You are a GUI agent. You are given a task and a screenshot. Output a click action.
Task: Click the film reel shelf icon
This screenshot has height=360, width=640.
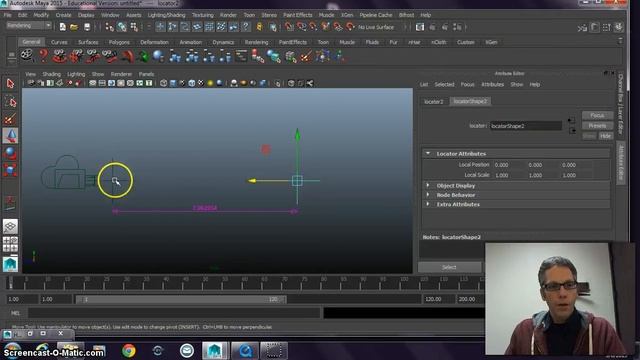tap(27, 55)
